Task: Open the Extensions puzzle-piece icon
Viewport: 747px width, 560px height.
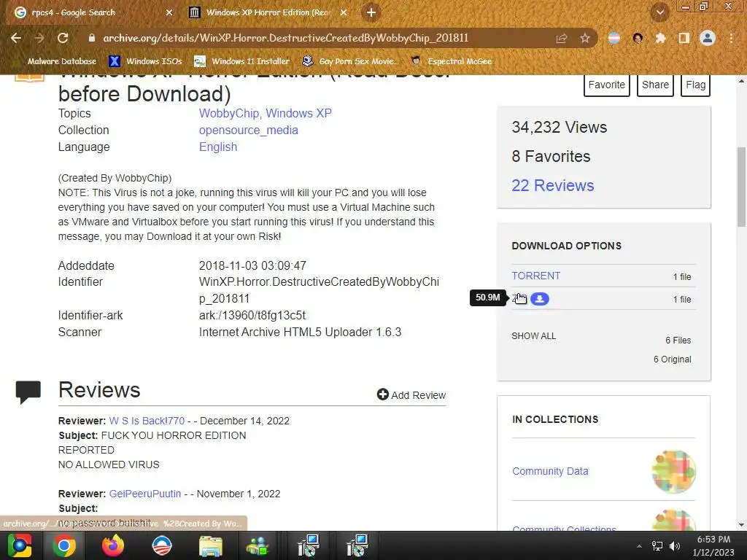Action: click(660, 38)
